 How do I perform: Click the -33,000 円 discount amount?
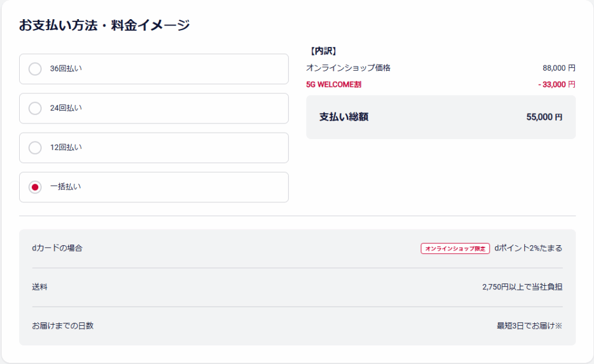coord(556,85)
